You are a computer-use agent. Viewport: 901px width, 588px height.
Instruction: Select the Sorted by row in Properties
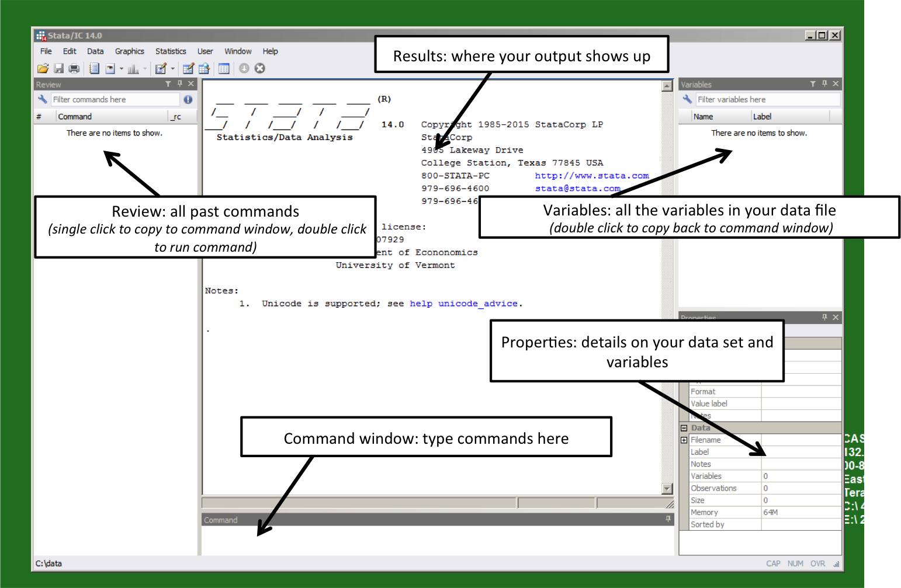[x=765, y=524]
